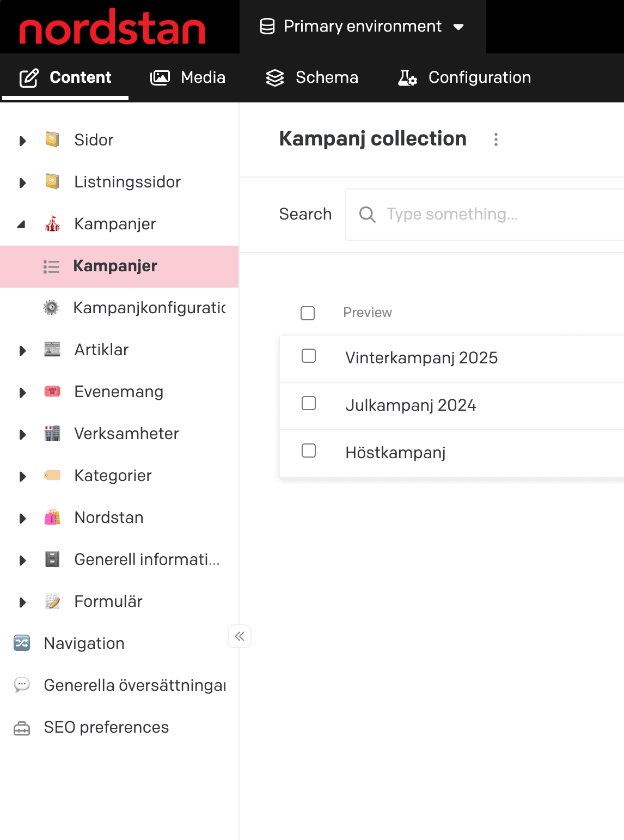The height and width of the screenshot is (840, 624).
Task: Open the Verksamheter section in sidebar
Action: pos(126,434)
